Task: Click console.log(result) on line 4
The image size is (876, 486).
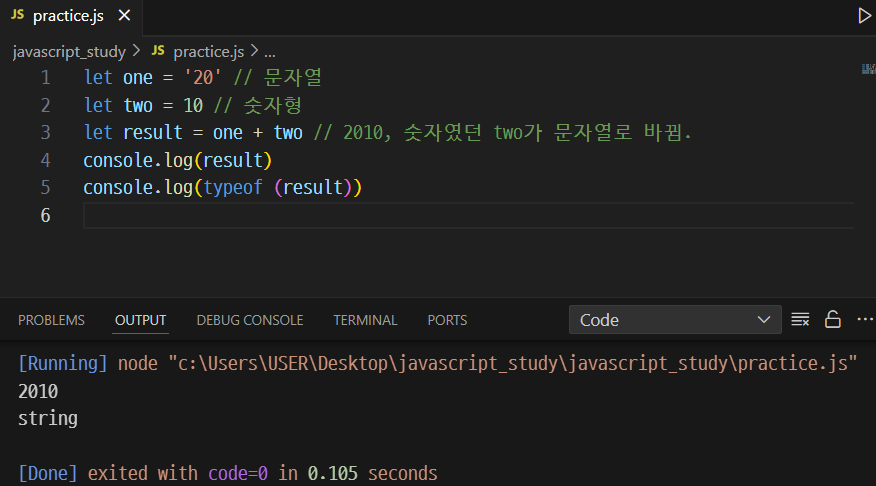Action: [178, 160]
